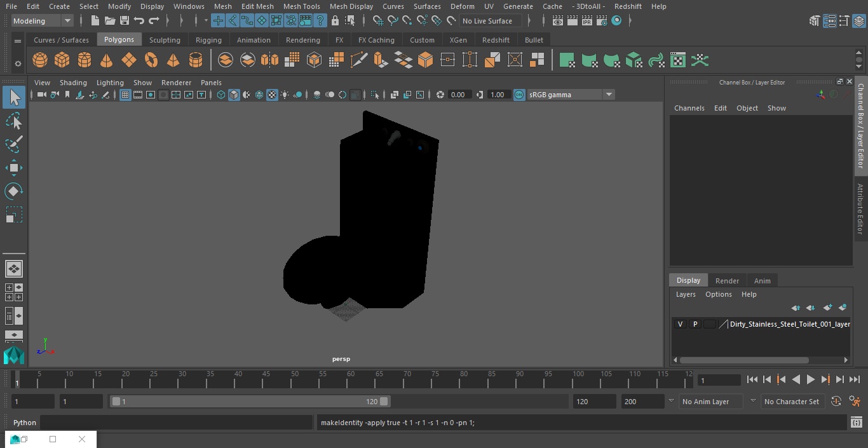Screen dimensions: 868x448
Task: Select the Lasso tool in toolbox
Action: [x=13, y=121]
